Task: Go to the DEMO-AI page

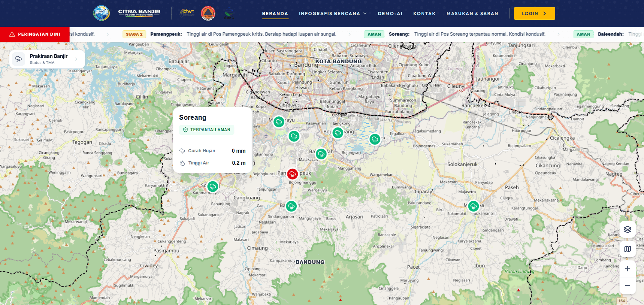Action: (390, 13)
